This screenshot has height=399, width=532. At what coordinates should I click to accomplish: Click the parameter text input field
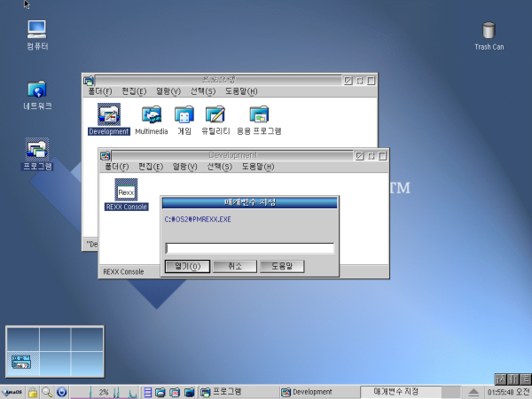click(249, 248)
